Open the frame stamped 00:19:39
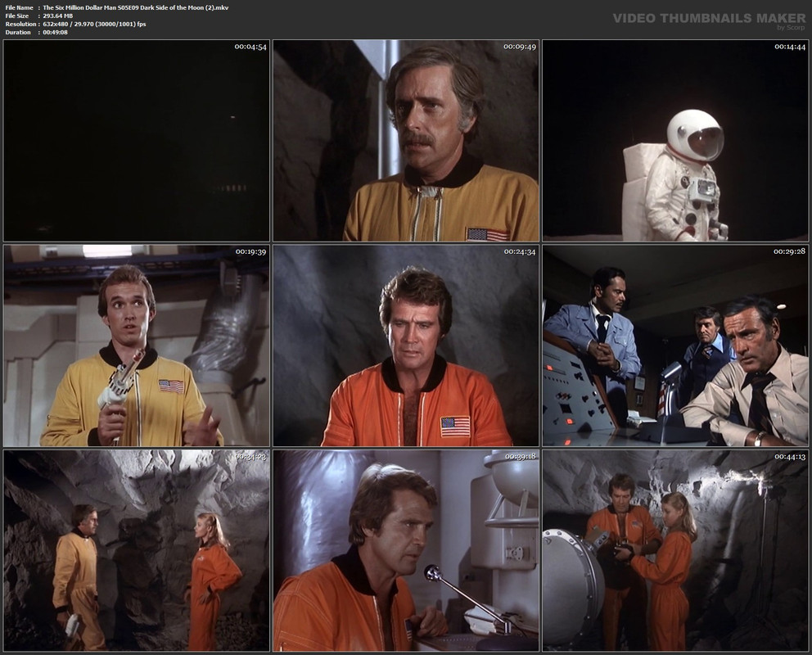Viewport: 812px width, 655px height. point(137,346)
